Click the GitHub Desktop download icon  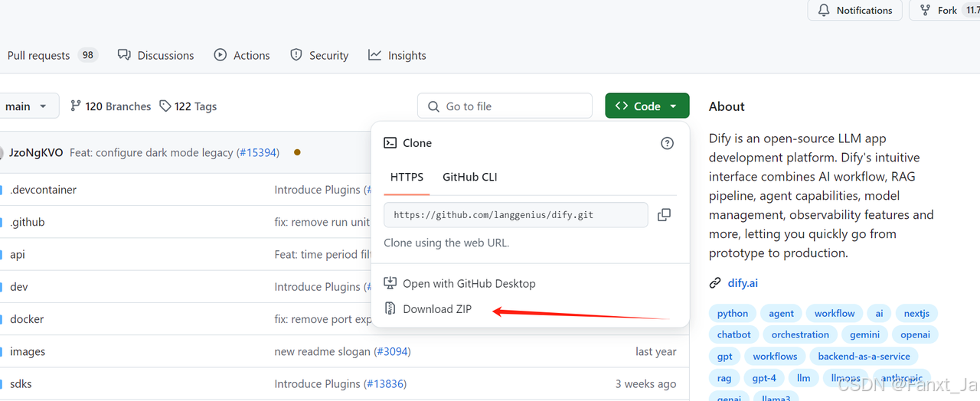(x=390, y=284)
